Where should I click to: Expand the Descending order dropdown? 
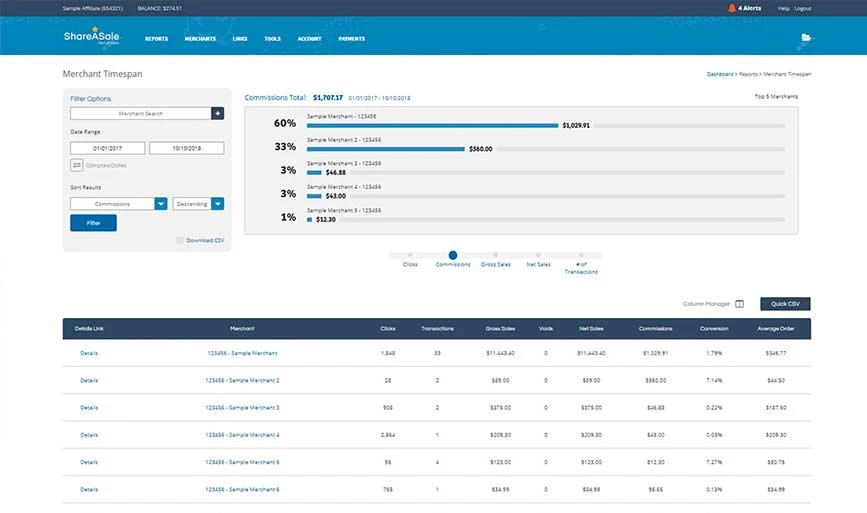(217, 204)
